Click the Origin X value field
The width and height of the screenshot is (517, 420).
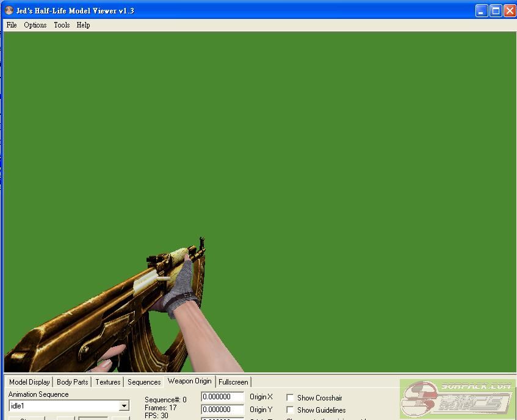222,397
